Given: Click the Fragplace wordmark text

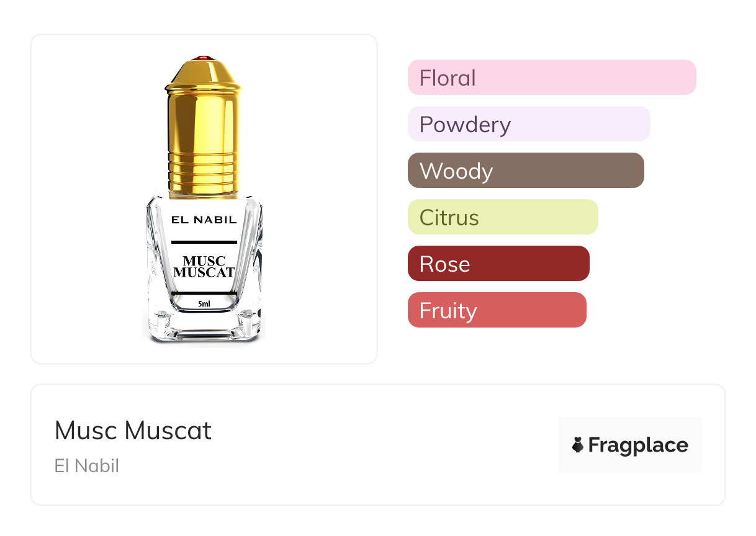Looking at the screenshot, I should click(638, 445).
